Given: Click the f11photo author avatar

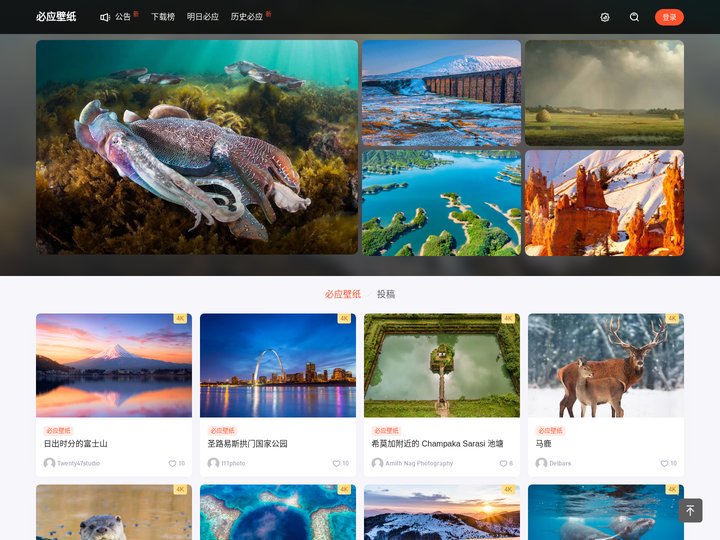Looking at the screenshot, I should point(213,463).
